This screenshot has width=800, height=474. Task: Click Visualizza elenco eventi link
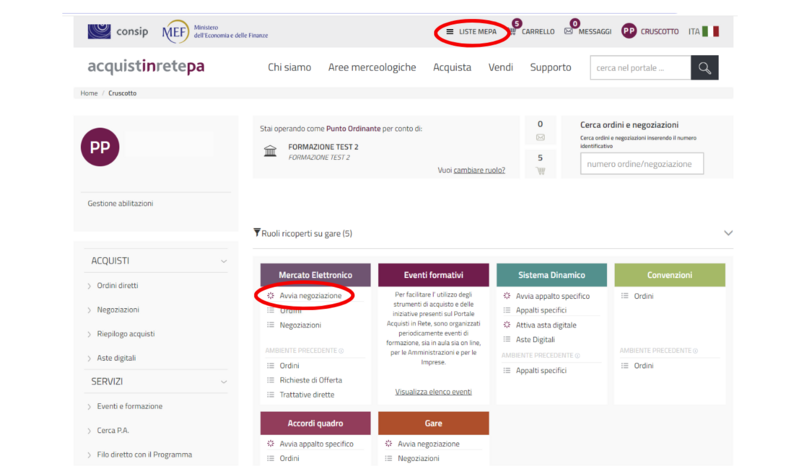click(433, 392)
